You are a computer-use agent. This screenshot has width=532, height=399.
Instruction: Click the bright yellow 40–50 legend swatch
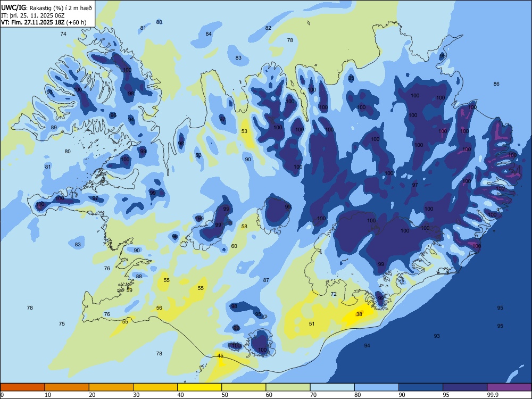199,387
